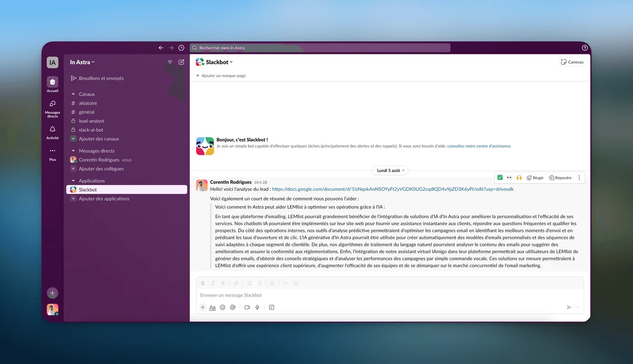This screenshot has width=633, height=364.
Task: Record an audio clip with microphone
Action: pos(257,307)
